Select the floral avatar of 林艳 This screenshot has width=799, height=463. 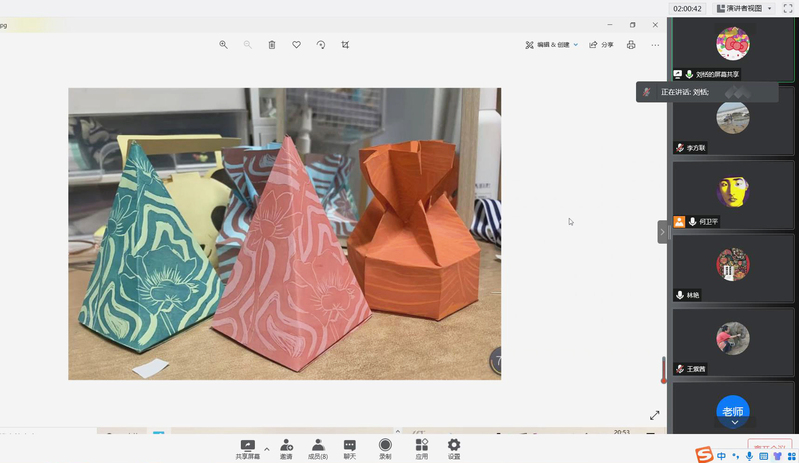pyautogui.click(x=733, y=264)
